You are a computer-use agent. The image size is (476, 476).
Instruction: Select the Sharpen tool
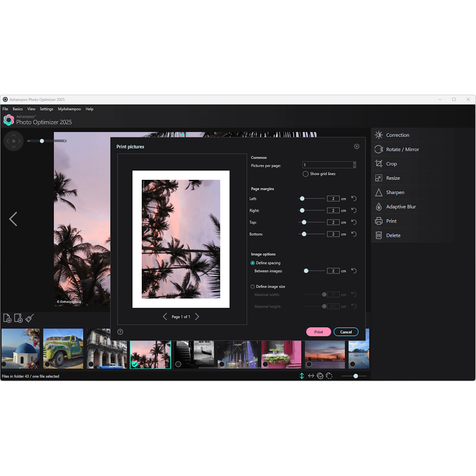coord(395,192)
